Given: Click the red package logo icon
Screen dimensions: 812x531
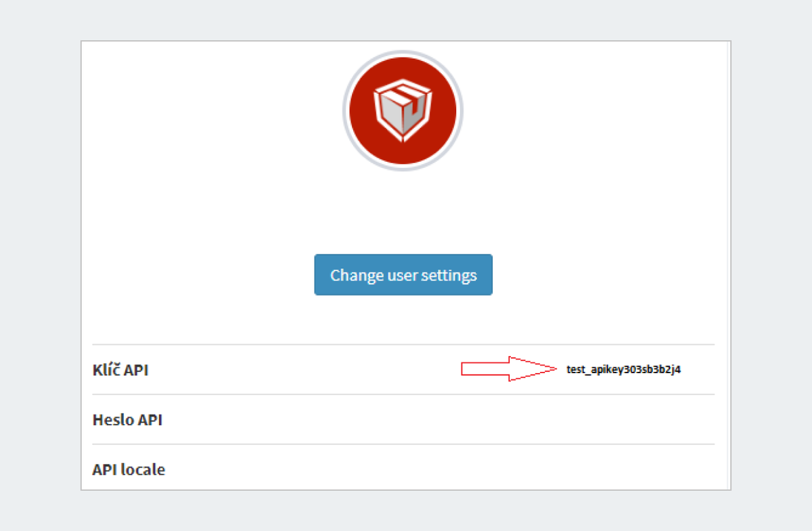Looking at the screenshot, I should point(403,110).
